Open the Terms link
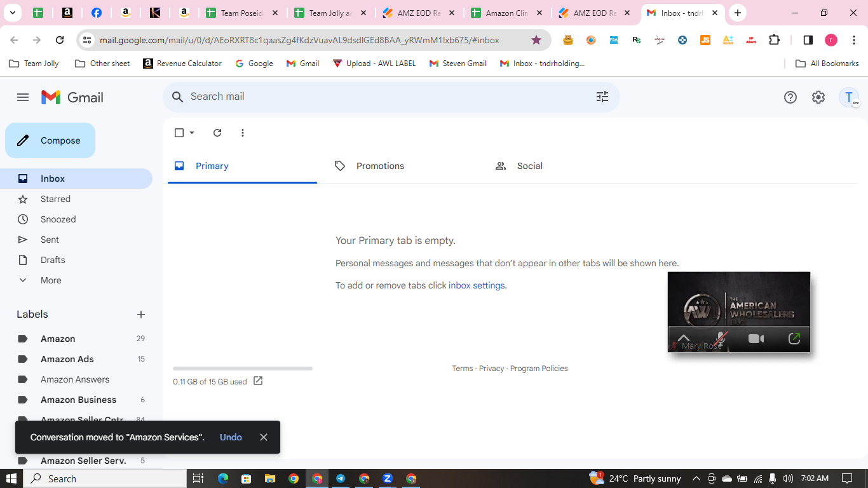The width and height of the screenshot is (868, 488). pyautogui.click(x=462, y=369)
